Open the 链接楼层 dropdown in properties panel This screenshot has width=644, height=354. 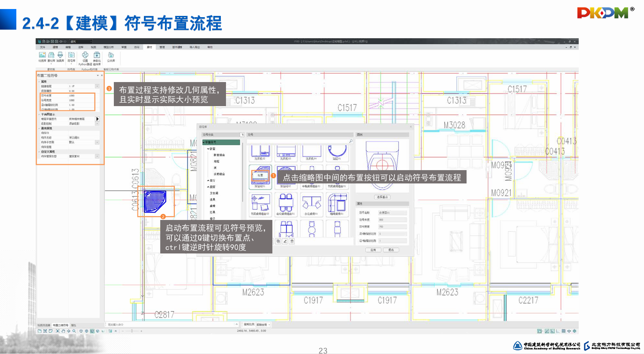click(x=97, y=86)
